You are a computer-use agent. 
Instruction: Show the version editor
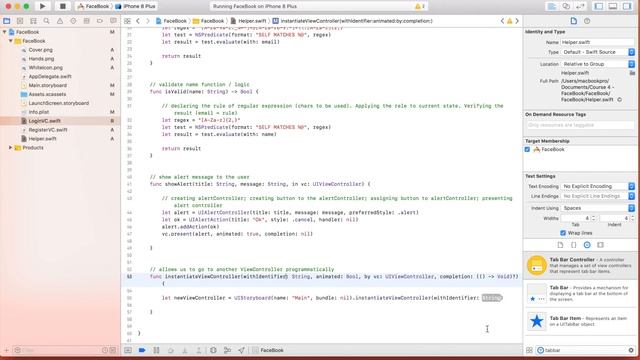point(580,6)
